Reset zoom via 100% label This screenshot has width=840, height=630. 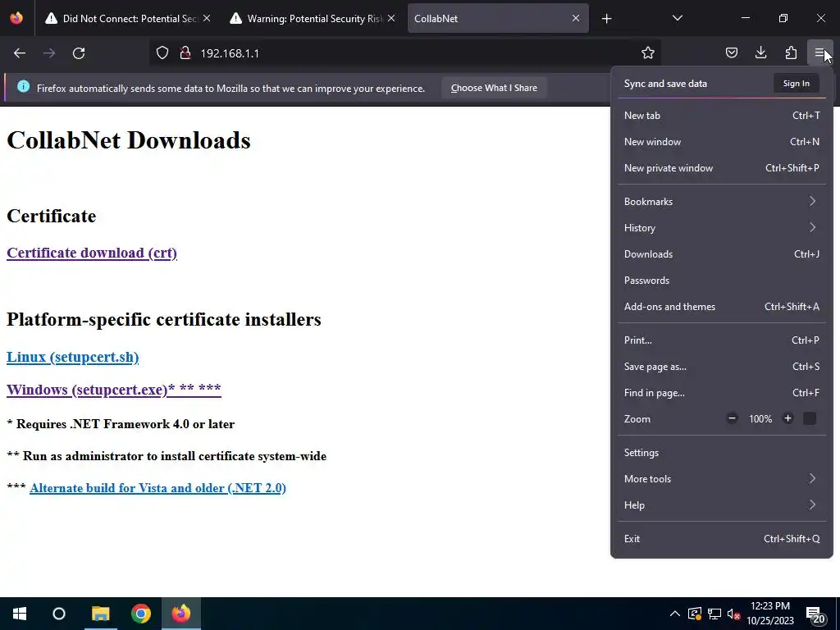760,419
